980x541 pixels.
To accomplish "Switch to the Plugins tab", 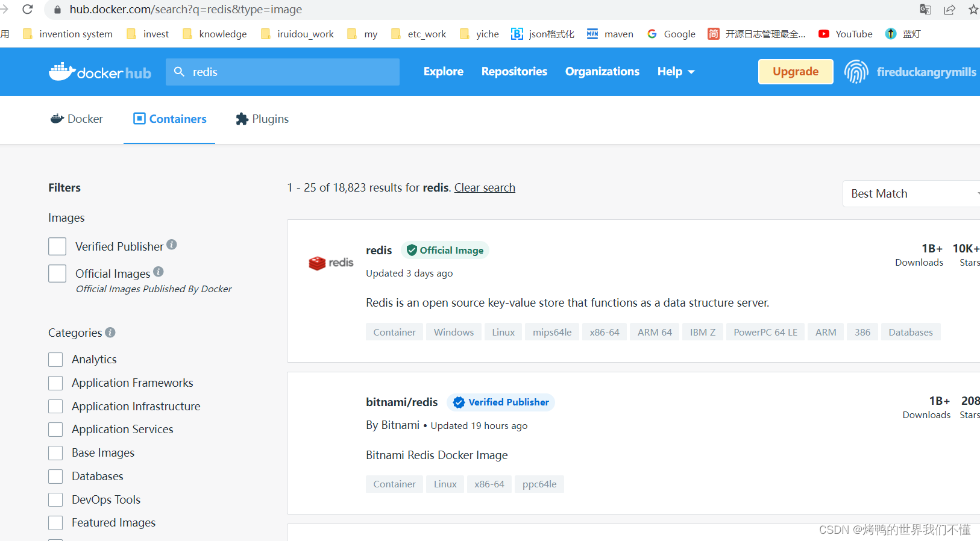I will tap(262, 119).
